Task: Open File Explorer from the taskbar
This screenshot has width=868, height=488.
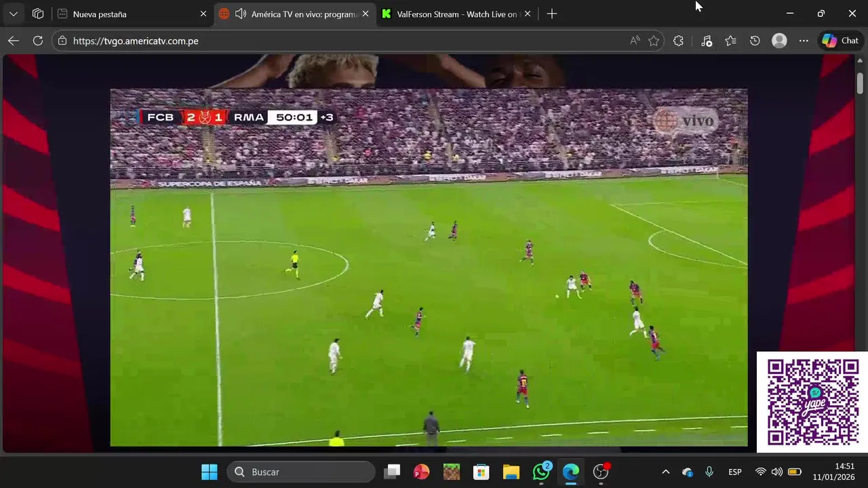Action: pos(511,472)
